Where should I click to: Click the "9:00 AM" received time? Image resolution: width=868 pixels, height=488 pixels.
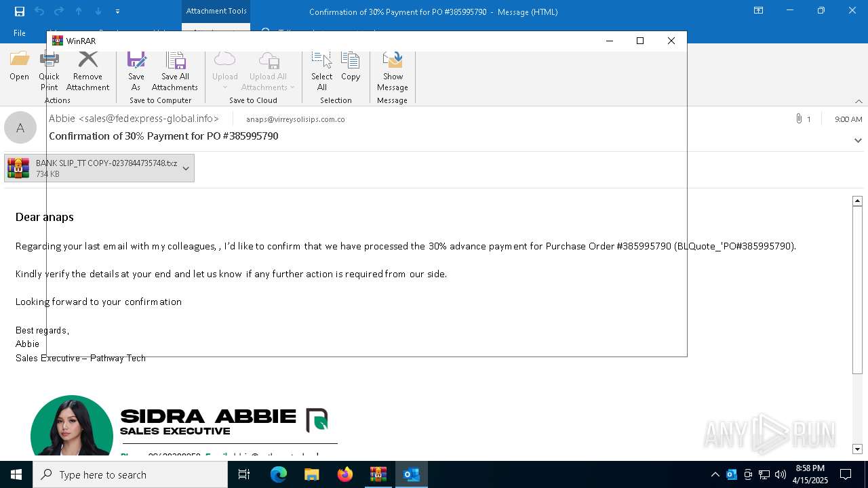click(848, 119)
